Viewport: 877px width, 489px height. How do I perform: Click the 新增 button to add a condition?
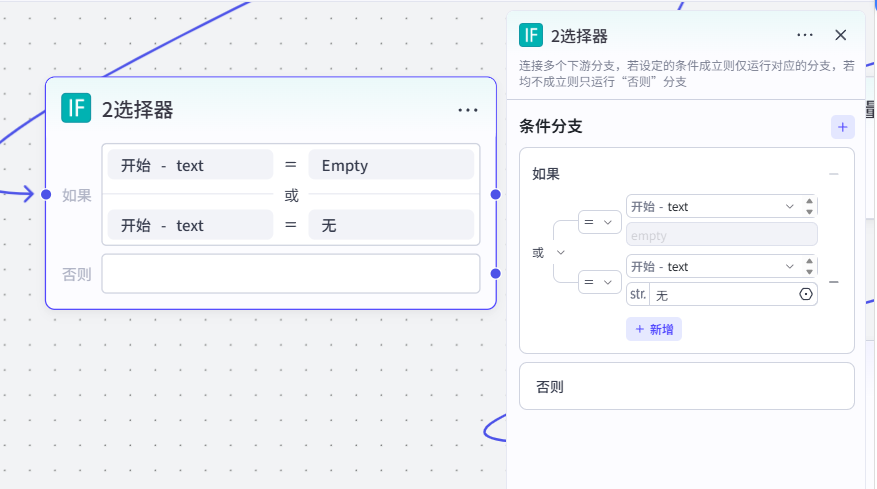654,329
